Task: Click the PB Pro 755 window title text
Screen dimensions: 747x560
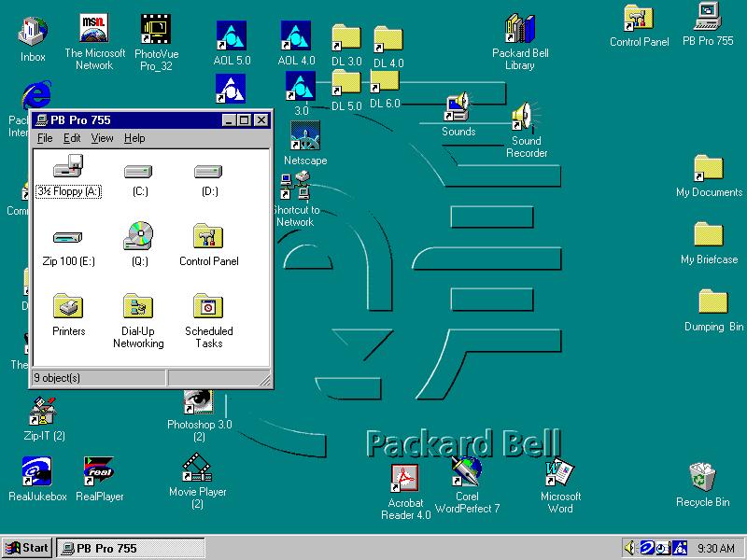Action: [80, 120]
